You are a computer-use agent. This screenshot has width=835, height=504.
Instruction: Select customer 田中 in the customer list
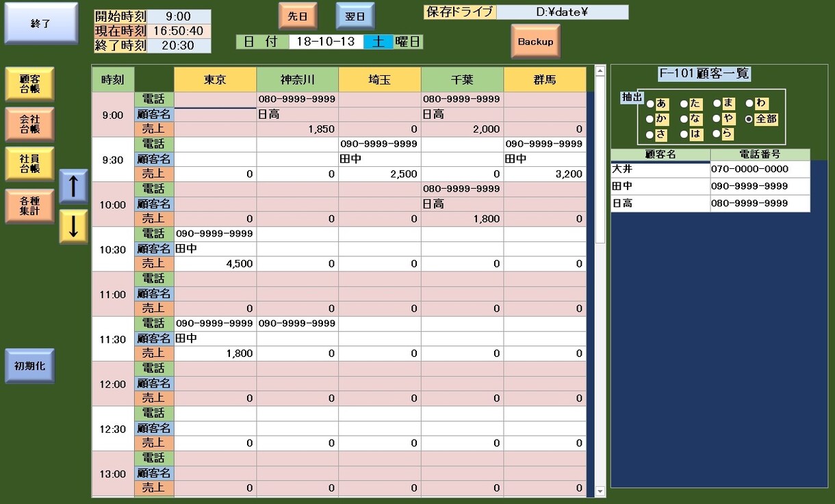click(x=660, y=186)
